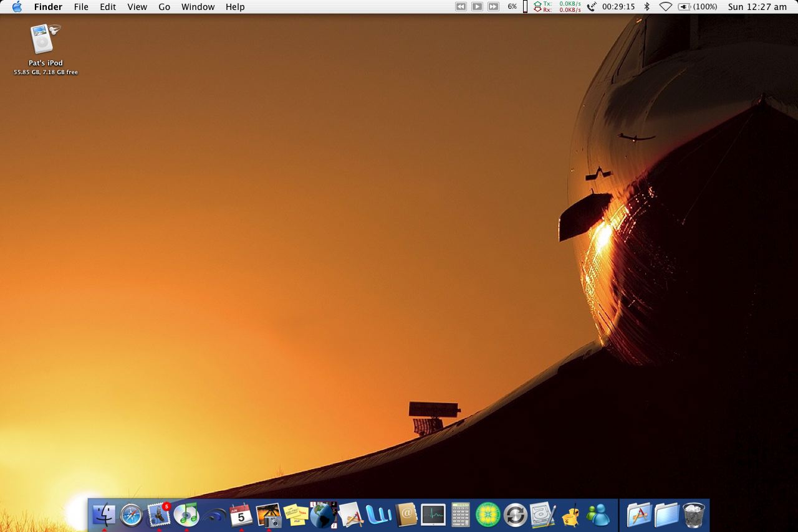Click the play button in menu bar
Screen dimensions: 798x532
pos(477,7)
